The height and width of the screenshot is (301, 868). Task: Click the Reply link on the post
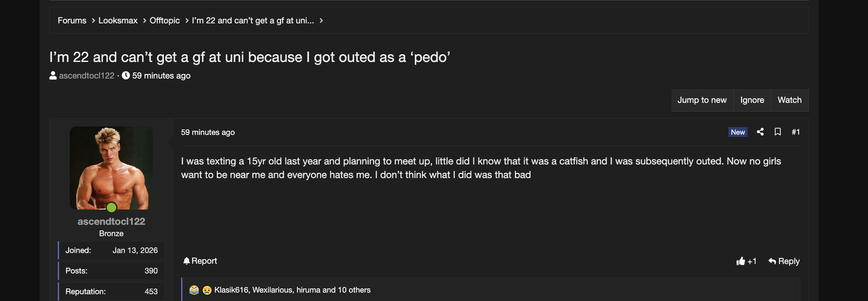[784, 261]
